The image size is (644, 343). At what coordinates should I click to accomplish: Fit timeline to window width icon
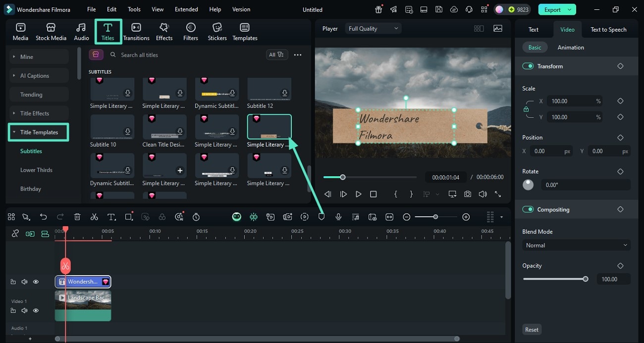(389, 217)
